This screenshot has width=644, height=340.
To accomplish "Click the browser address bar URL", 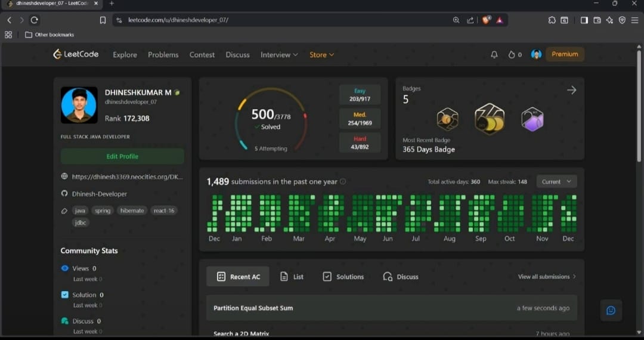I will (x=178, y=20).
